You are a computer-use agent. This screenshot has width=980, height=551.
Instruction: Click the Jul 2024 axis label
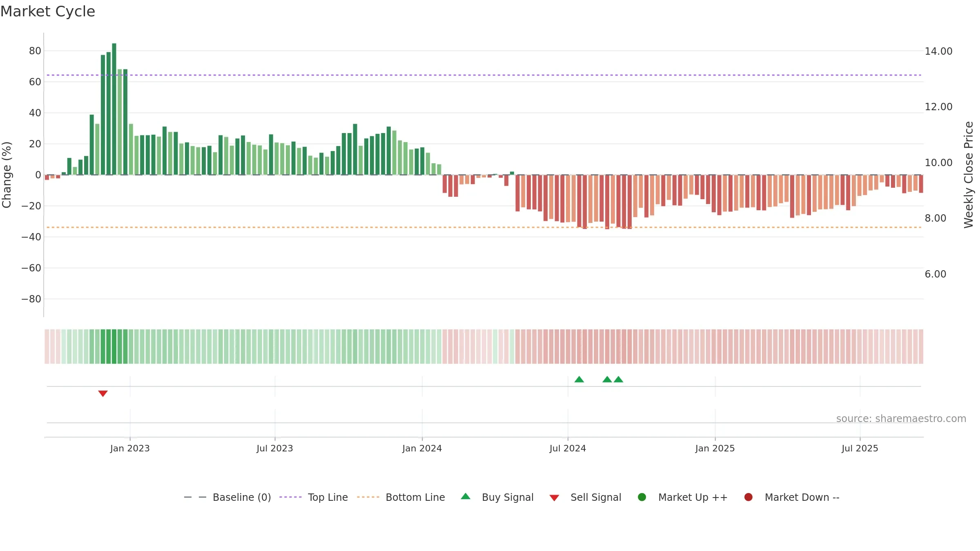(x=568, y=448)
